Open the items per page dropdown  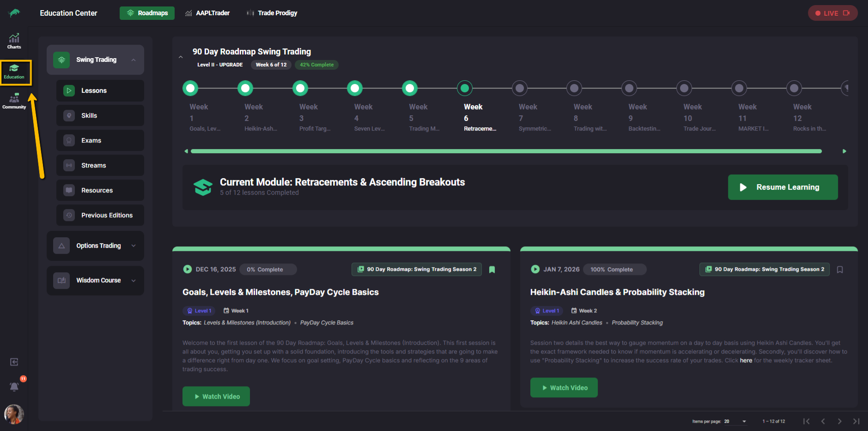coord(744,421)
